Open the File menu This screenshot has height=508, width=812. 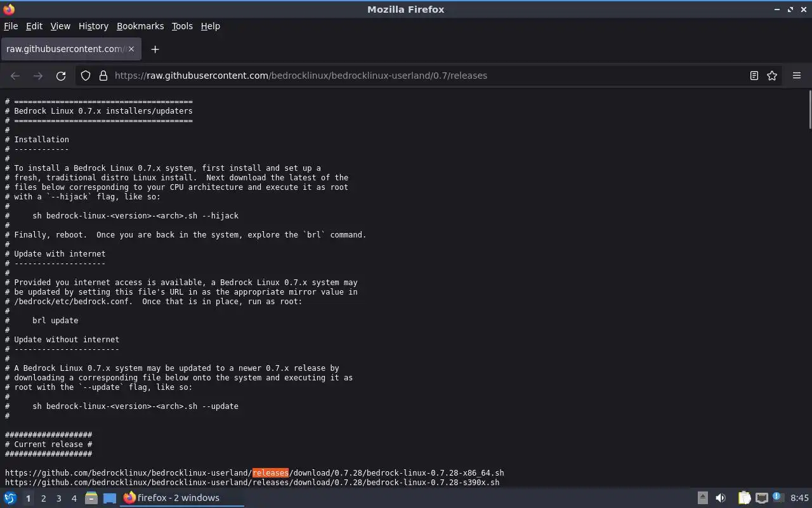click(11, 26)
